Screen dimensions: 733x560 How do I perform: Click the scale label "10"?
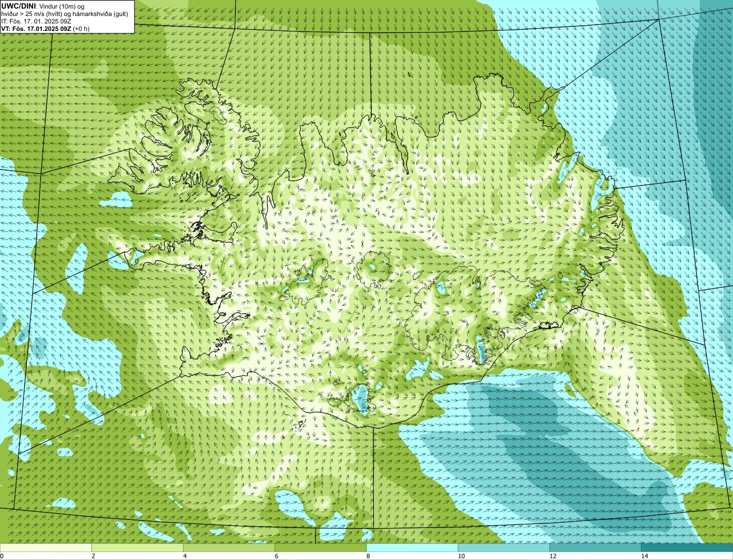pyautogui.click(x=461, y=556)
